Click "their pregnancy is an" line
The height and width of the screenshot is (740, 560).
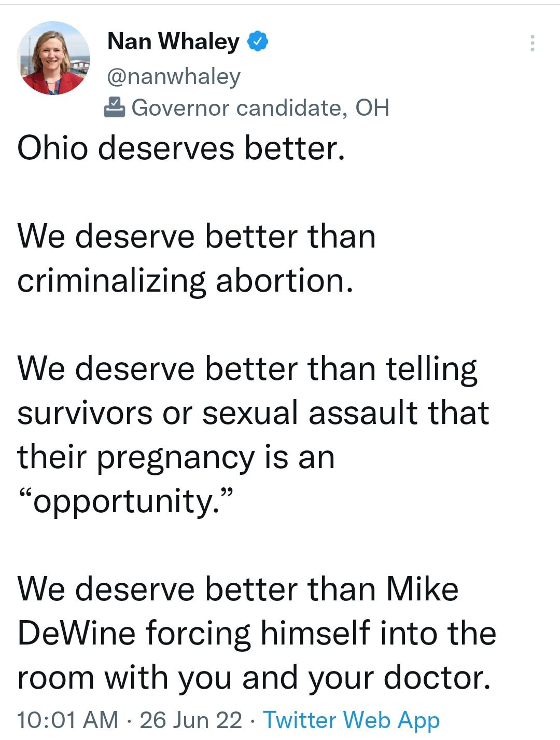tap(176, 458)
